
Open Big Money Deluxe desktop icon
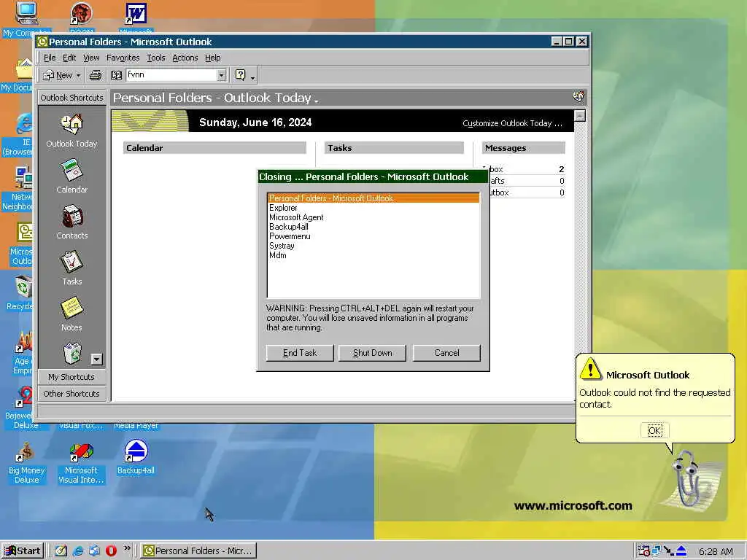pos(26,463)
